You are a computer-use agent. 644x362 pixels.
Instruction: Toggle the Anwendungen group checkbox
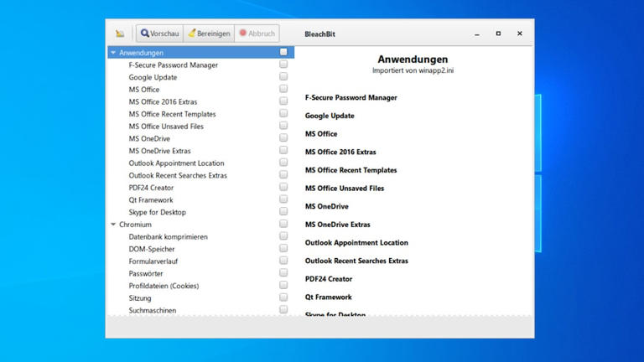pos(283,52)
